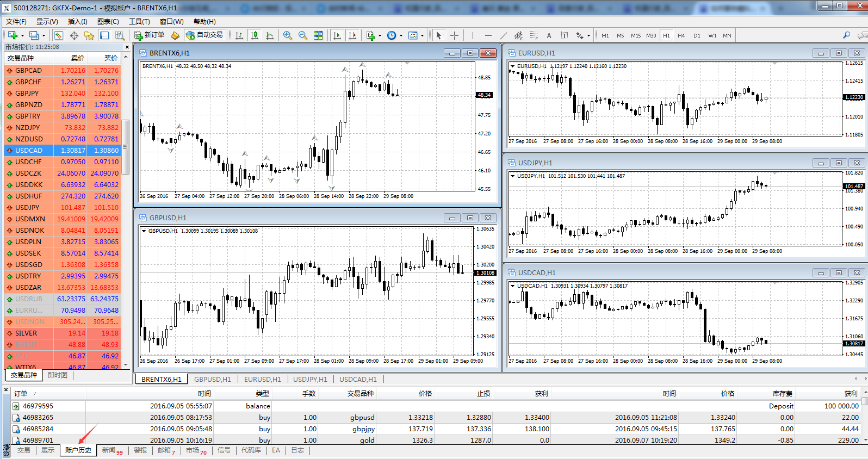Switch timeframe to M15
This screenshot has height=459, width=868.
[636, 35]
